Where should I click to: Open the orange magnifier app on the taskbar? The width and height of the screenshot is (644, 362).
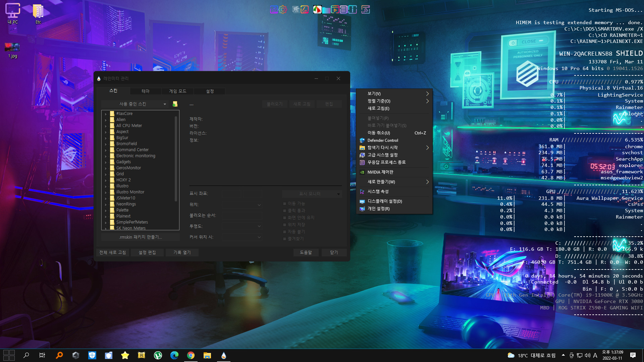(x=59, y=355)
